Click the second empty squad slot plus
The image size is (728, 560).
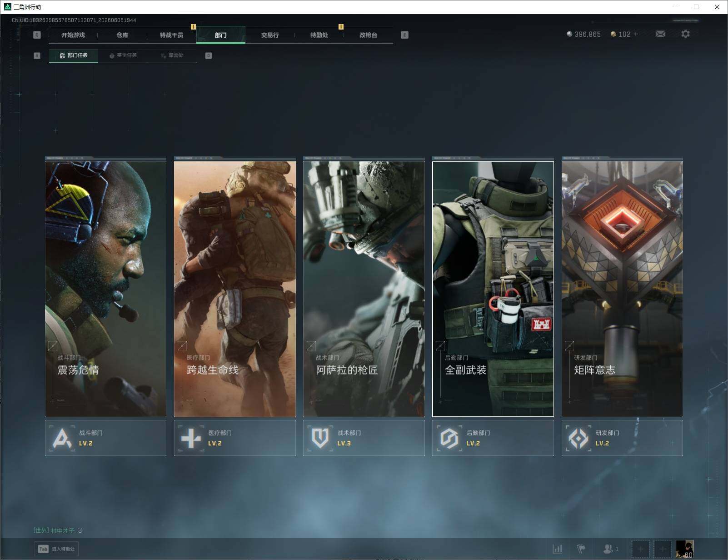tap(663, 549)
